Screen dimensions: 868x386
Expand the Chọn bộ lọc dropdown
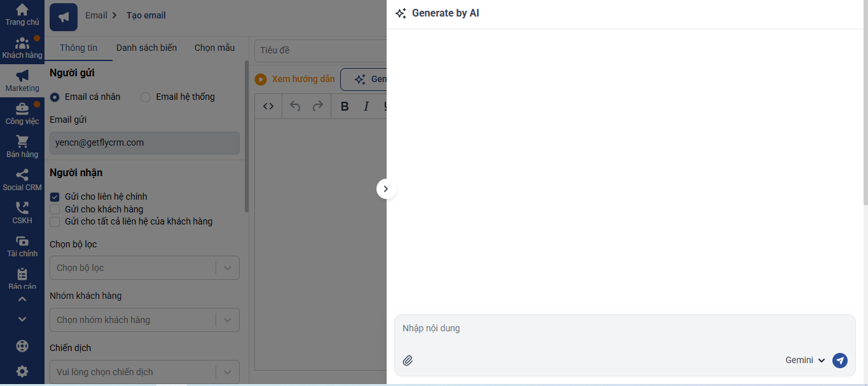[144, 268]
